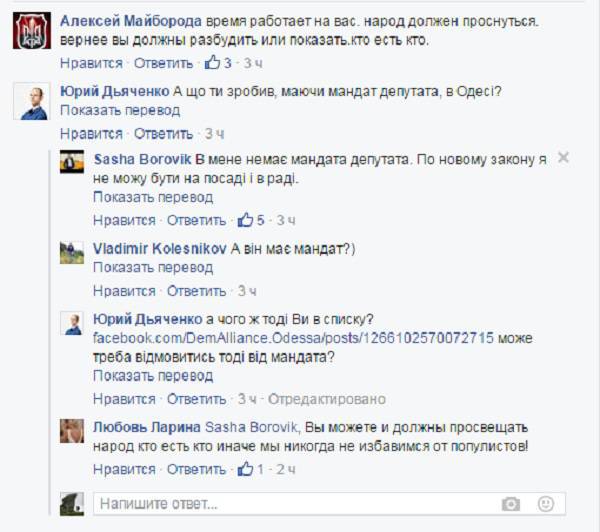Screen dimensions: 600x532
Task: Show translation of Юрий Дьяченко's Odessa question
Action: click(120, 111)
